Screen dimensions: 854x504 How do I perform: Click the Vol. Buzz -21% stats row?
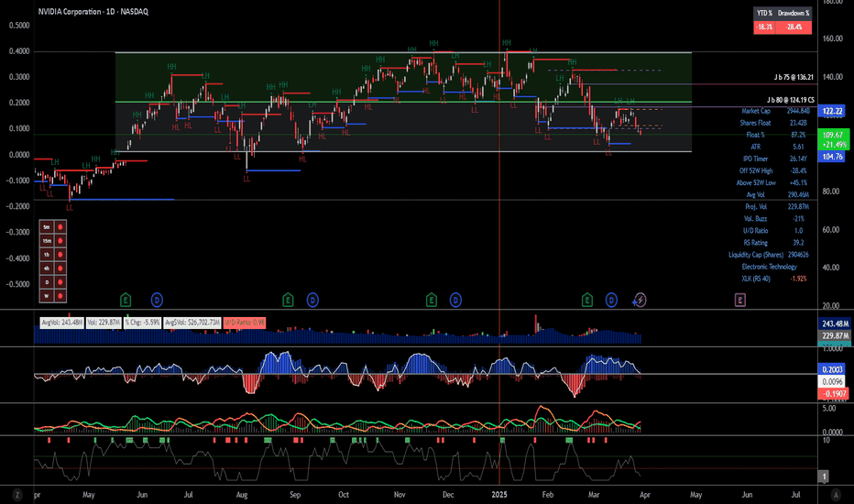pyautogui.click(x=775, y=219)
